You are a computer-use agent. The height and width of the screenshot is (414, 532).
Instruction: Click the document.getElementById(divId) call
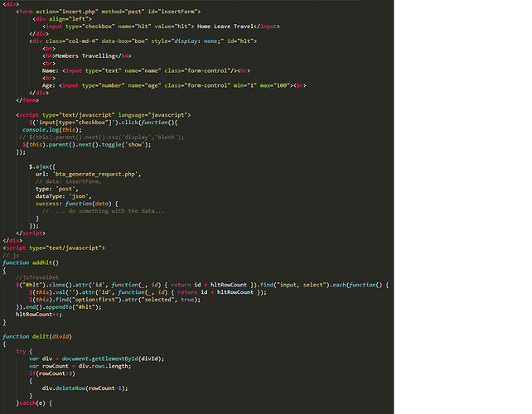(111, 359)
